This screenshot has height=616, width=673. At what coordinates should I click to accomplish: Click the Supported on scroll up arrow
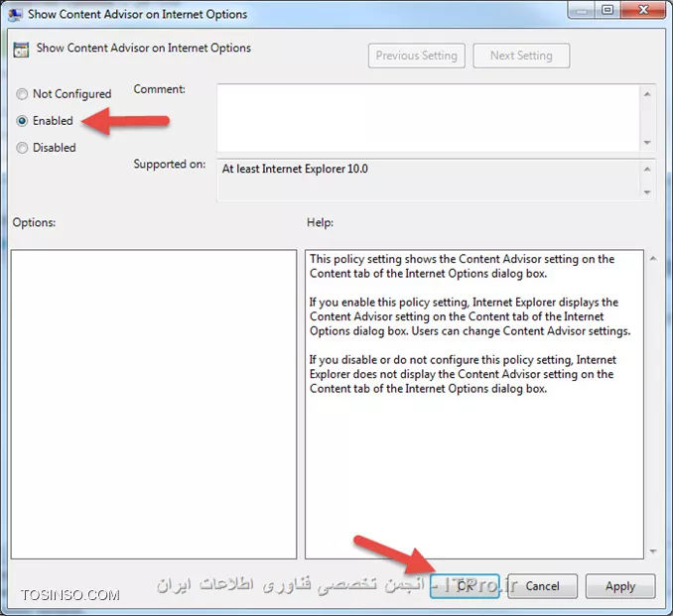point(647,169)
